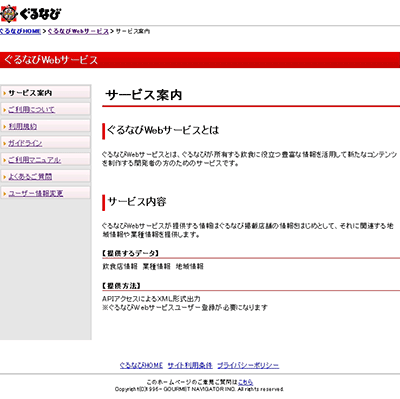This screenshot has width=400, height=399.
Task: Click the APIアクセスによるXML形式出力 text line
Action: (151, 299)
